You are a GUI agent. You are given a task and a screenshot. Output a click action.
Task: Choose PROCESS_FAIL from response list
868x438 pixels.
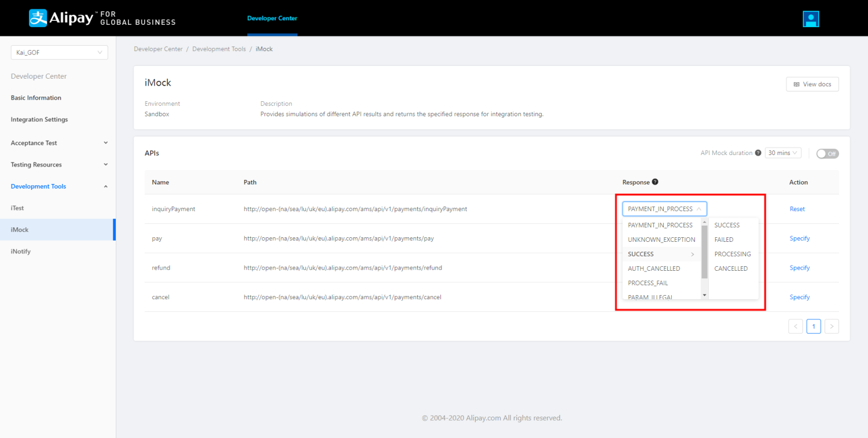648,283
